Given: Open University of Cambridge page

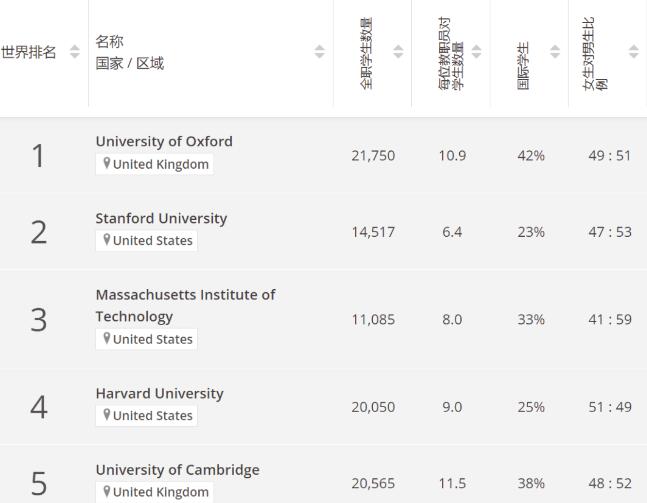Looking at the screenshot, I should coord(177,469).
